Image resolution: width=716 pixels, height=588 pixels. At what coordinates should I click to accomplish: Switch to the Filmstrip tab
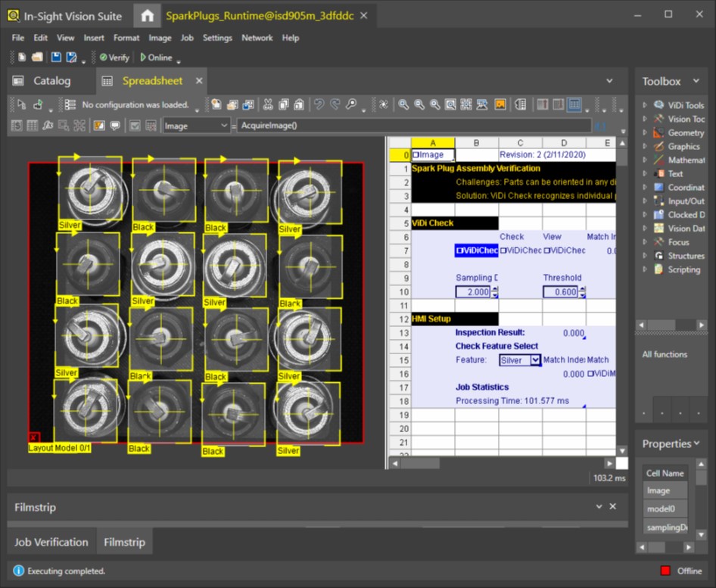[x=124, y=542]
